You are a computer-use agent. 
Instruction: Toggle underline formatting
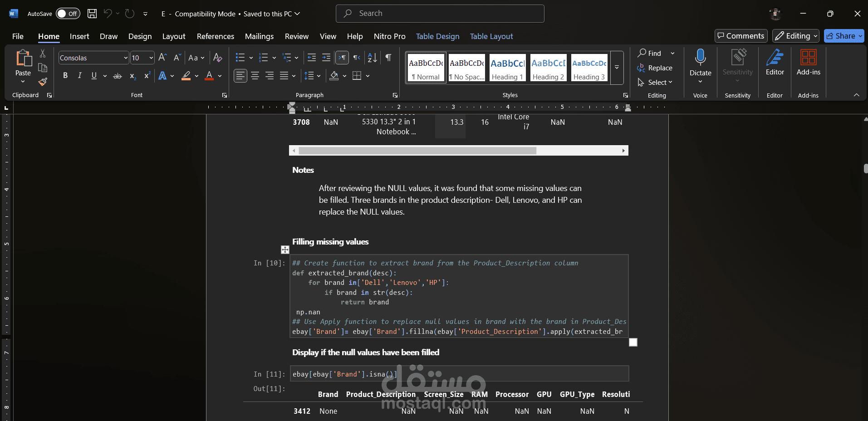click(x=94, y=76)
